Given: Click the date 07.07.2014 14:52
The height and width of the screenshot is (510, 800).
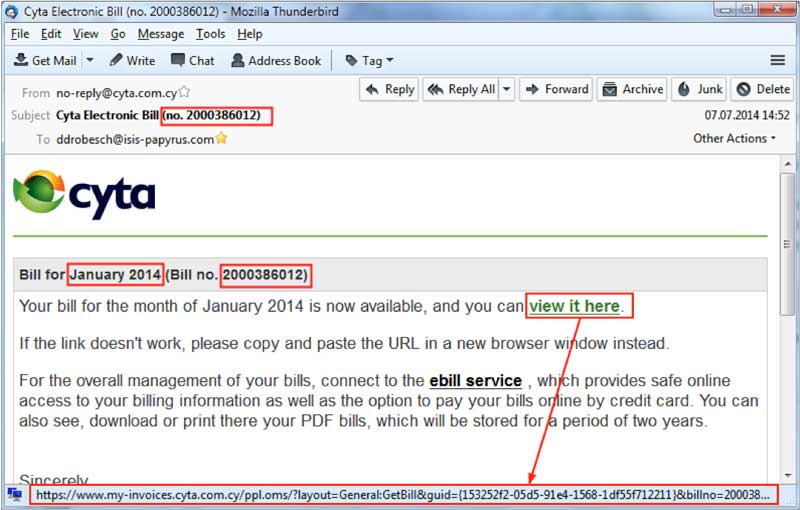Looking at the screenshot, I should coord(747,115).
